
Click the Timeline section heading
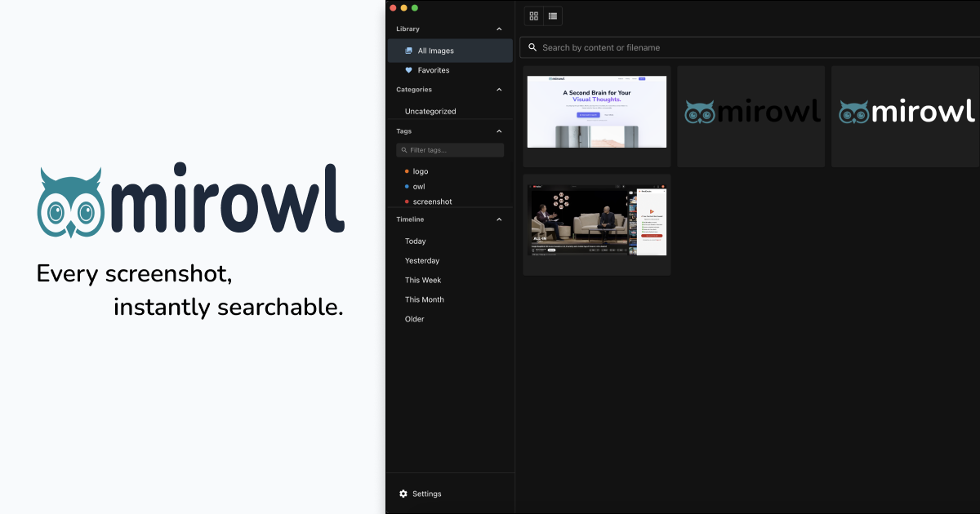[410, 219]
